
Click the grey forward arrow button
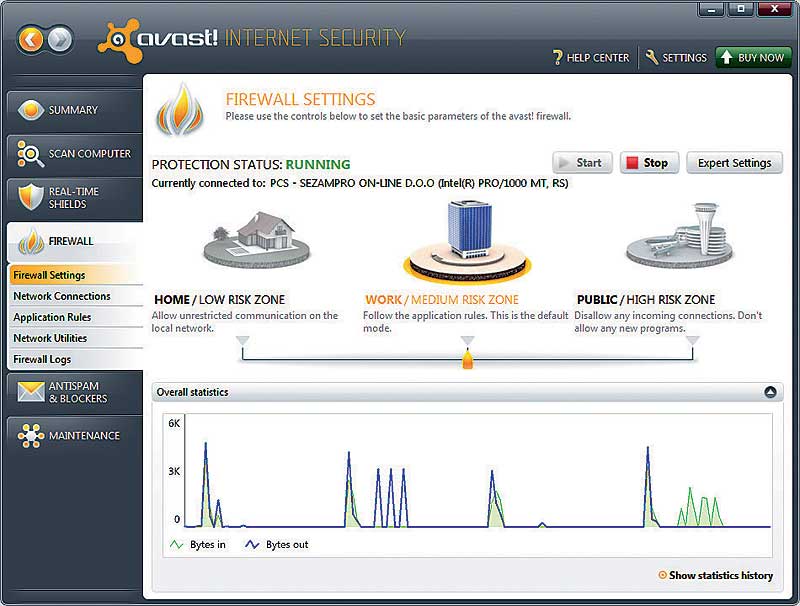60,39
